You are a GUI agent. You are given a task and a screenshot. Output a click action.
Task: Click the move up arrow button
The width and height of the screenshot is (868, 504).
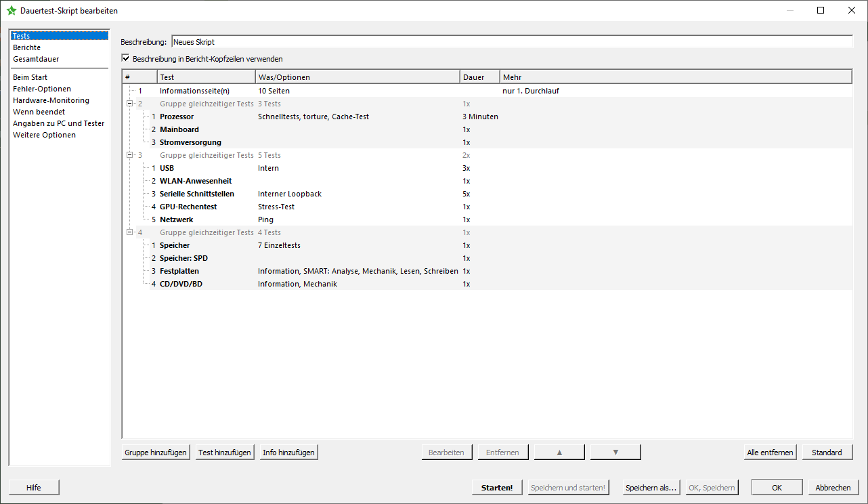559,453
